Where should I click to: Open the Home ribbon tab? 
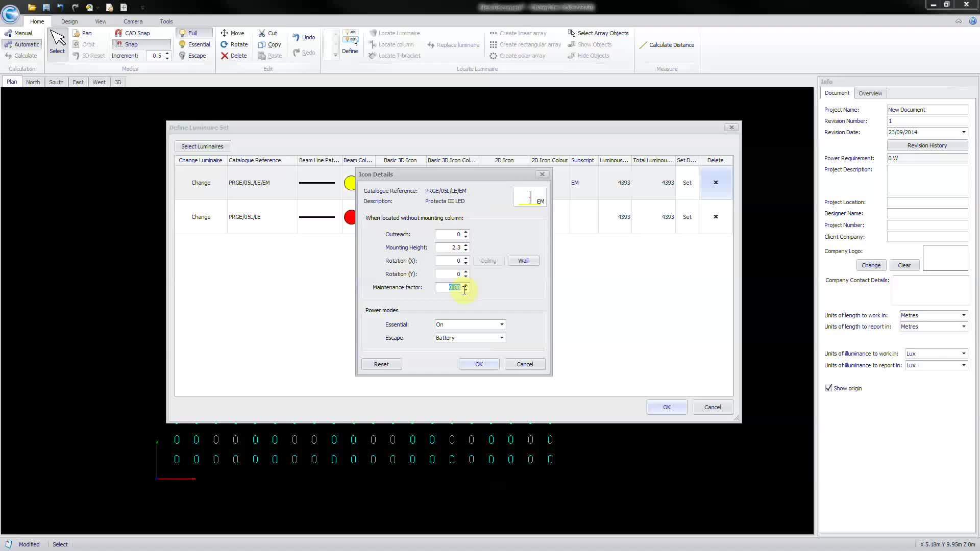pyautogui.click(x=37, y=21)
